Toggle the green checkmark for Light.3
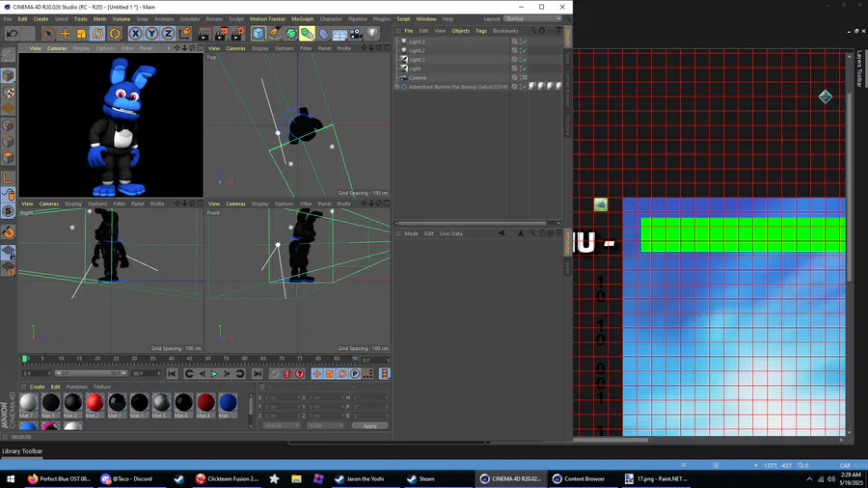The height and width of the screenshot is (488, 868). [x=525, y=41]
